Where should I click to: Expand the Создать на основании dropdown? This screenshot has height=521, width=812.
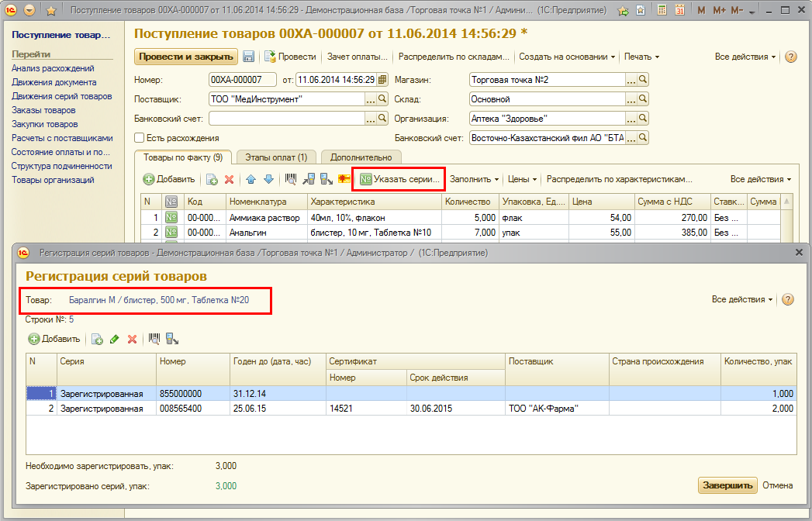(567, 57)
